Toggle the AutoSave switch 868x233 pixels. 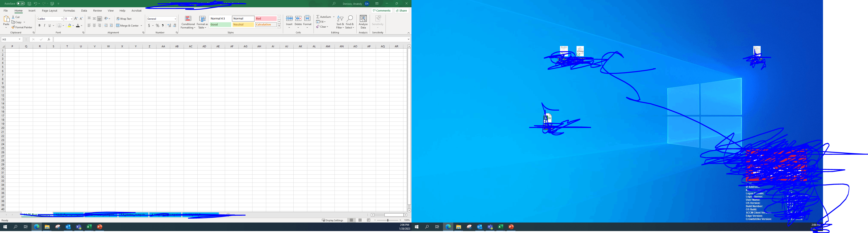pyautogui.click(x=21, y=3)
